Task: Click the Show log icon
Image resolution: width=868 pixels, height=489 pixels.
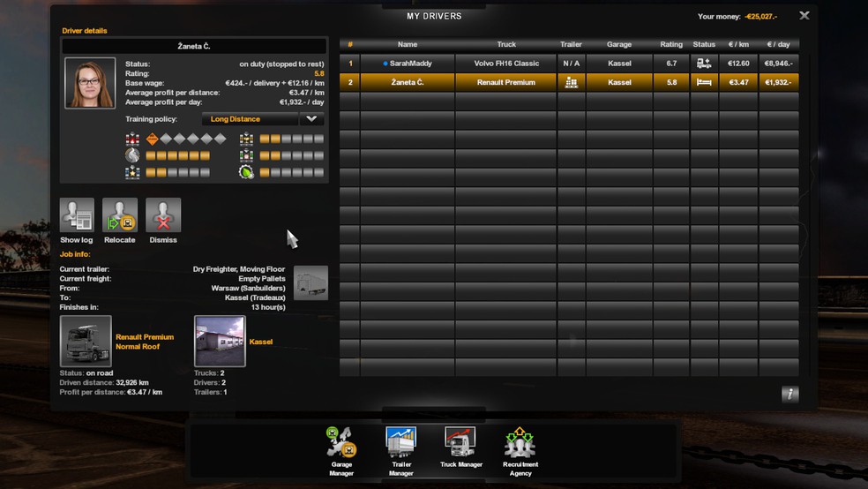Action: click(77, 215)
